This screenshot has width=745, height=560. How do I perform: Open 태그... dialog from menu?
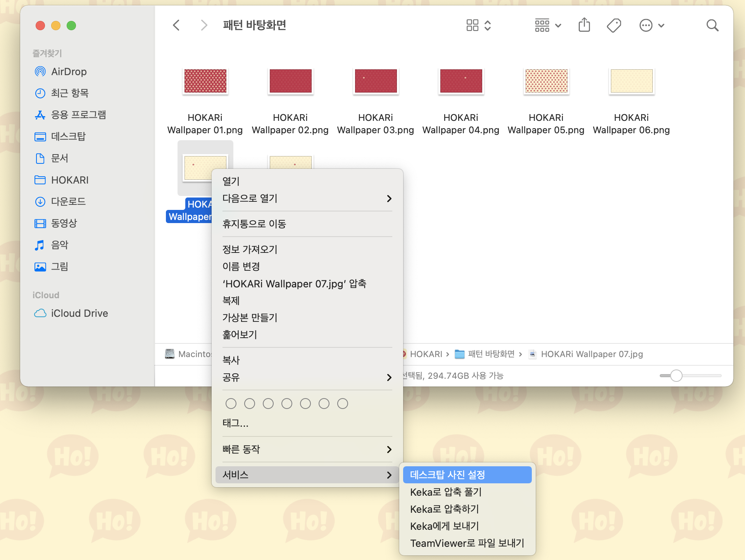pos(307,423)
